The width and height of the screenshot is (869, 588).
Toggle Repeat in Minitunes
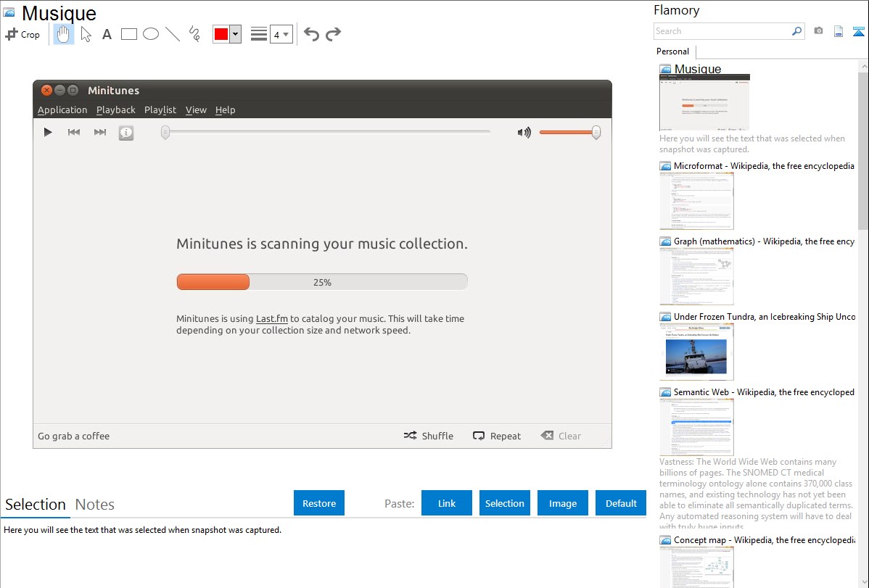[497, 436]
